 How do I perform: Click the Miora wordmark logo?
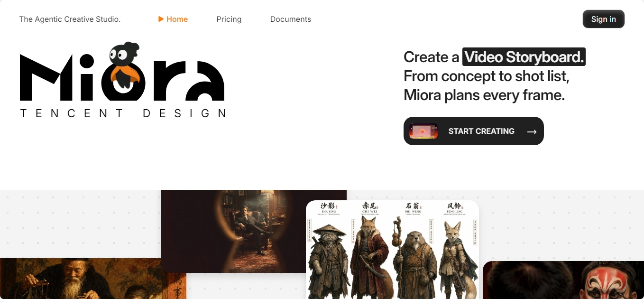pyautogui.click(x=122, y=76)
